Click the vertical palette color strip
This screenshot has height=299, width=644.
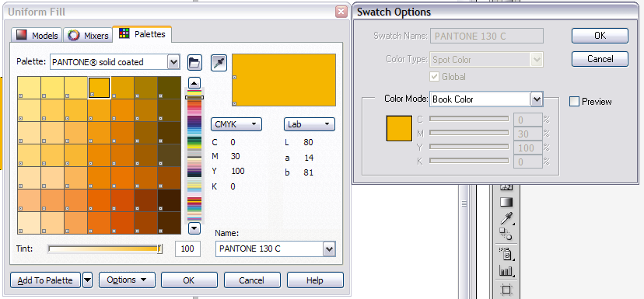(x=194, y=156)
